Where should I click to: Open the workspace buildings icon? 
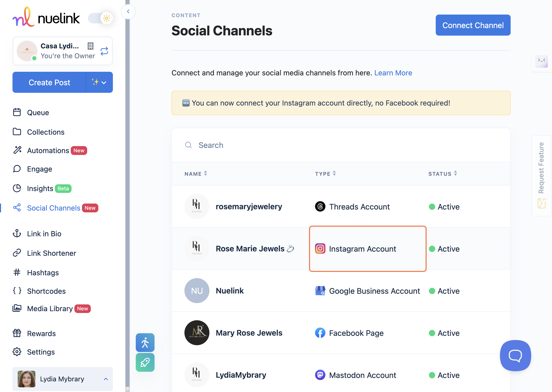[x=91, y=46]
